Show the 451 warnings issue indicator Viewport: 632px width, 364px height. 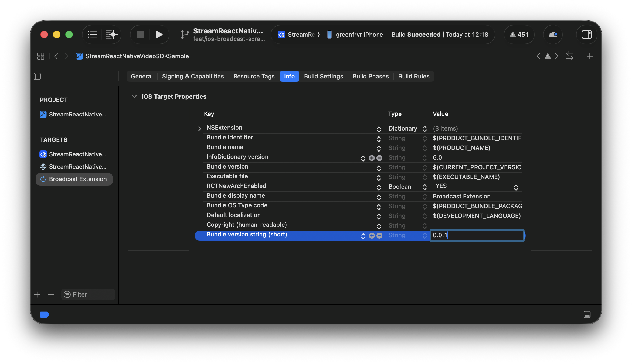pos(519,35)
